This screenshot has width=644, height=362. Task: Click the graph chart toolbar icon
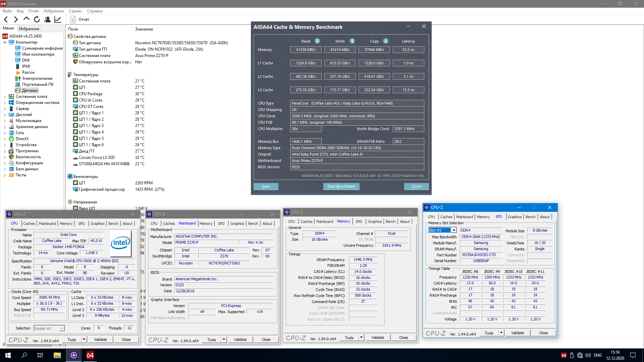58,19
